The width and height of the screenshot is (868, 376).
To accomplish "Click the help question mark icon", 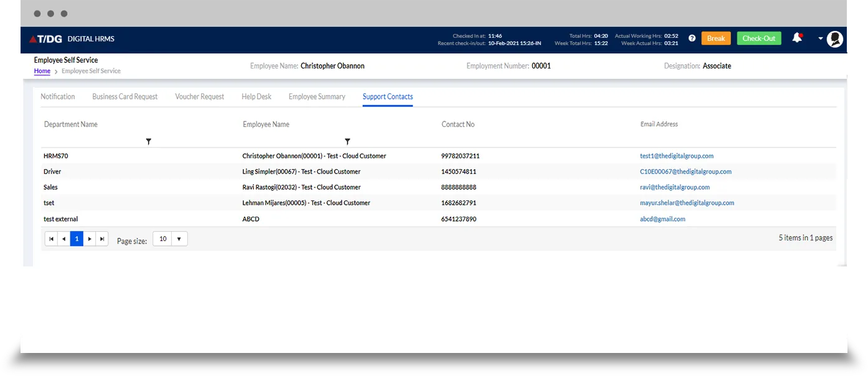I will 692,39.
